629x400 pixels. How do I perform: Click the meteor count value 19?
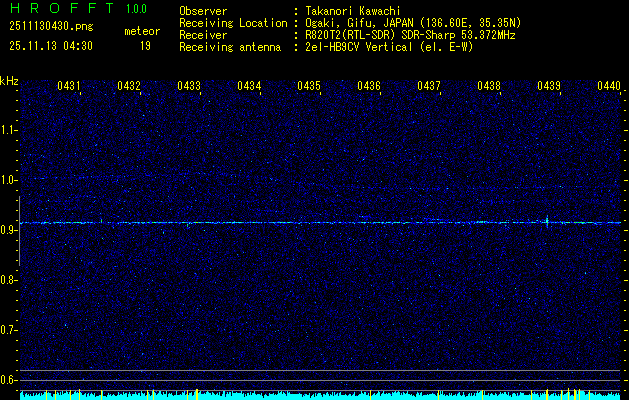tap(145, 46)
